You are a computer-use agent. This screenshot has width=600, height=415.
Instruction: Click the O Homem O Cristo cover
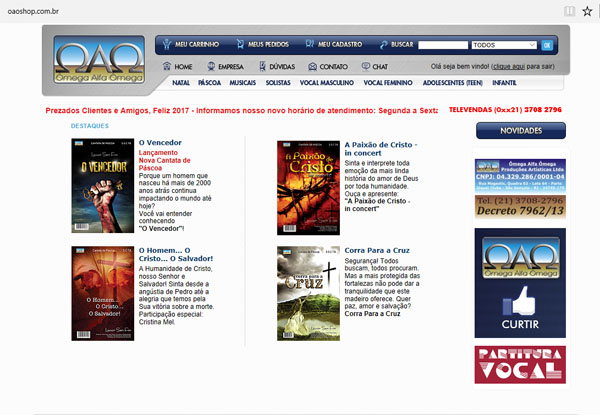pyautogui.click(x=103, y=293)
